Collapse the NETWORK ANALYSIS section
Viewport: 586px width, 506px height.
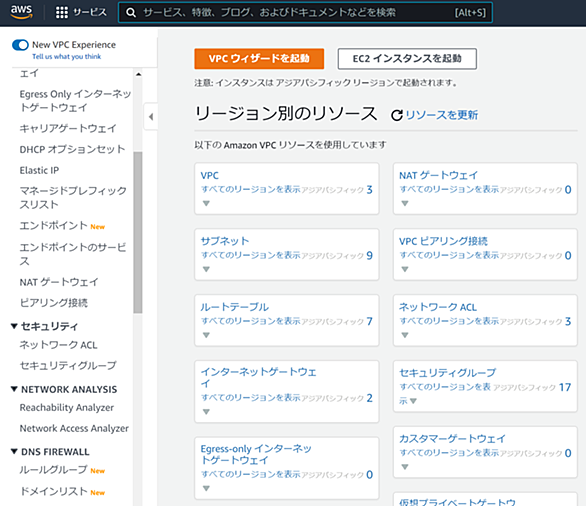[x=14, y=389]
